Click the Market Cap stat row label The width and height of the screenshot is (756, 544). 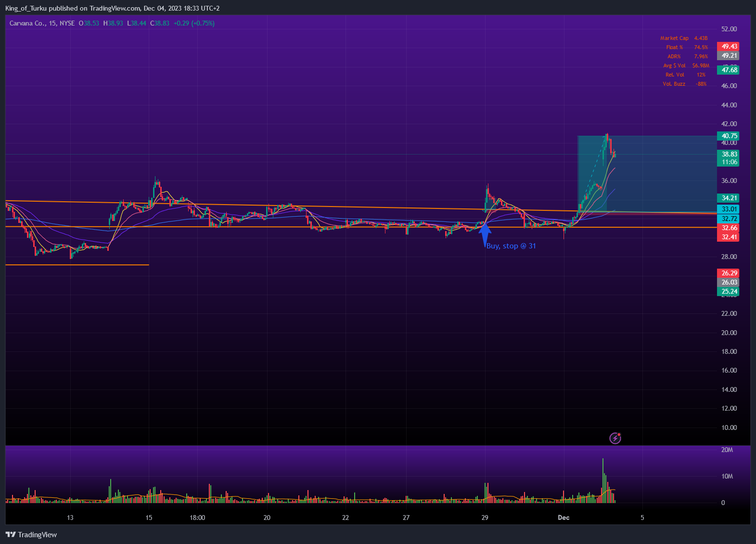click(x=674, y=38)
